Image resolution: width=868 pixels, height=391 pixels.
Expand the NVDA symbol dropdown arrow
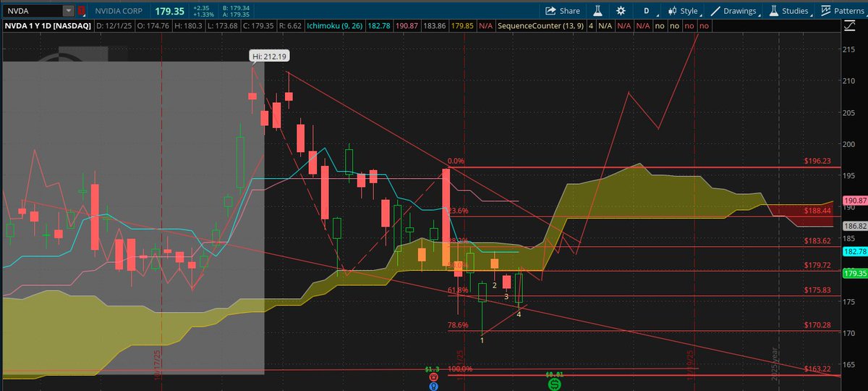68,11
